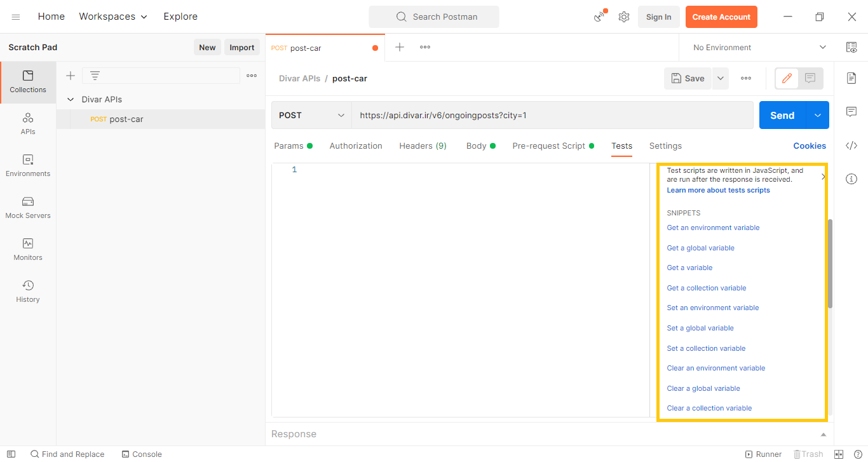Open Learn more about tests scripts link
Screen dimensions: 868x462
pyautogui.click(x=718, y=190)
